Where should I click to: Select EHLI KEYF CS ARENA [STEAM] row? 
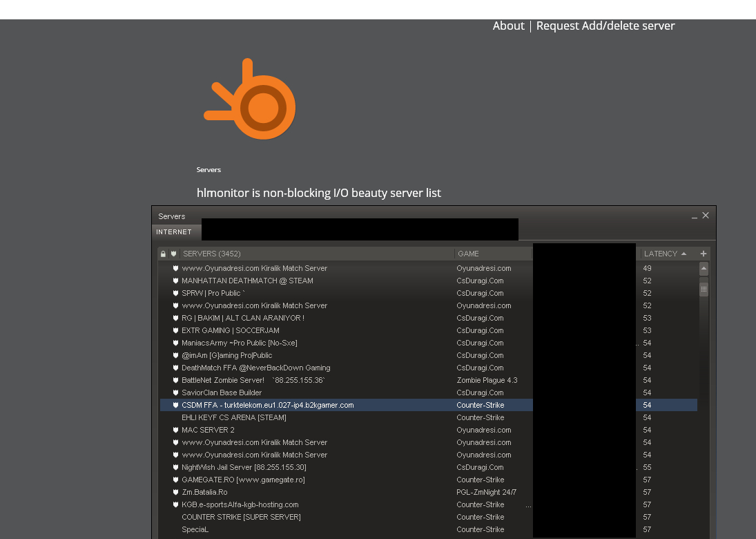428,417
